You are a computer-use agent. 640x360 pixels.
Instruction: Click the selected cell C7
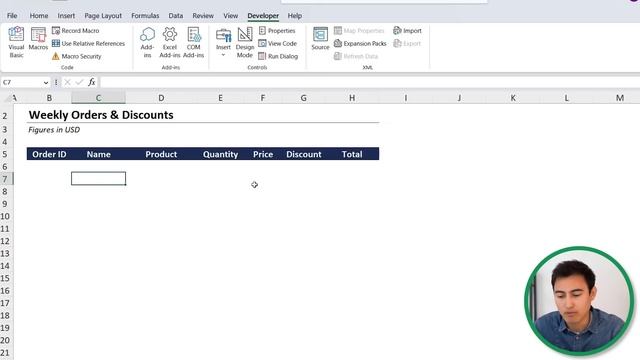98,179
